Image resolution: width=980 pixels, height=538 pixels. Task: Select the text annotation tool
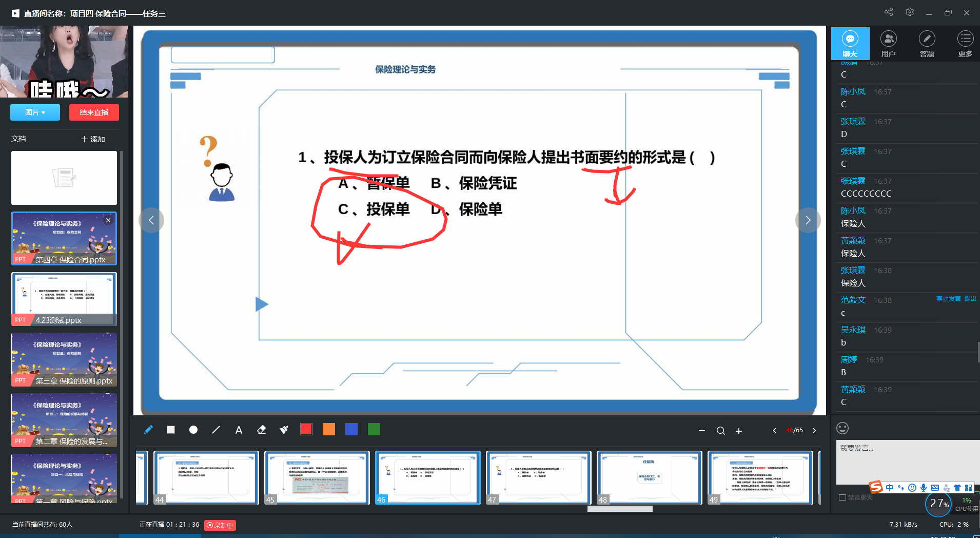239,430
